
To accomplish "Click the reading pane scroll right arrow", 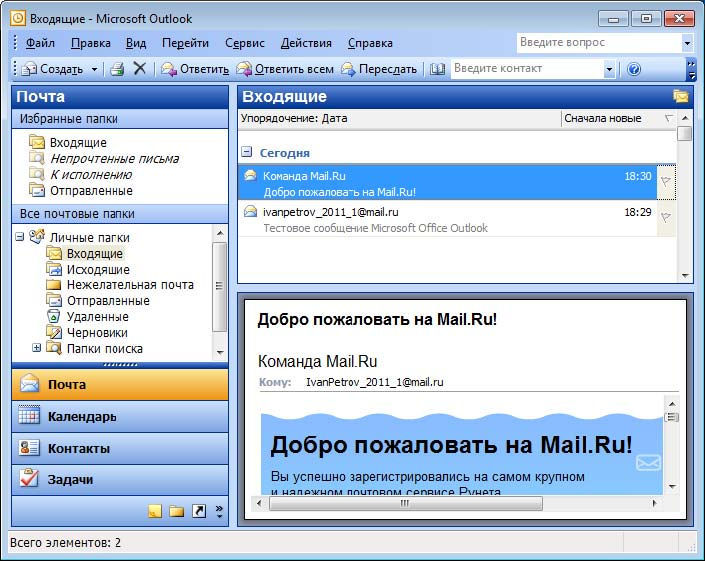I will click(654, 503).
